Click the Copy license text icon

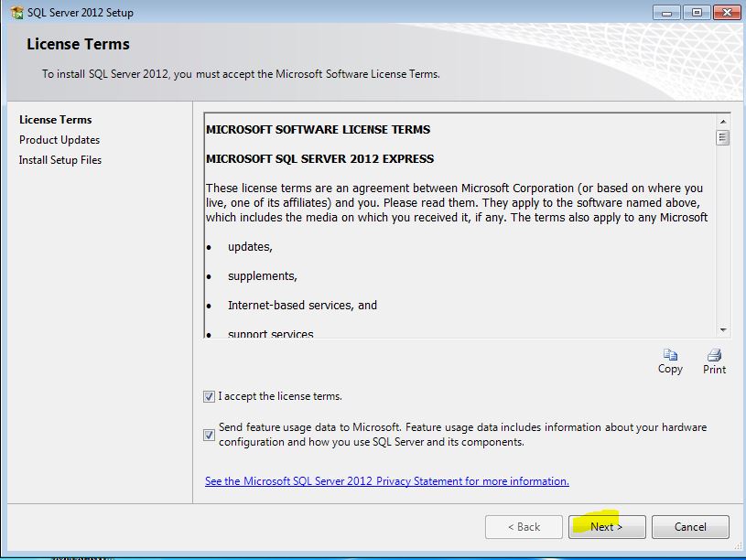pos(670,355)
